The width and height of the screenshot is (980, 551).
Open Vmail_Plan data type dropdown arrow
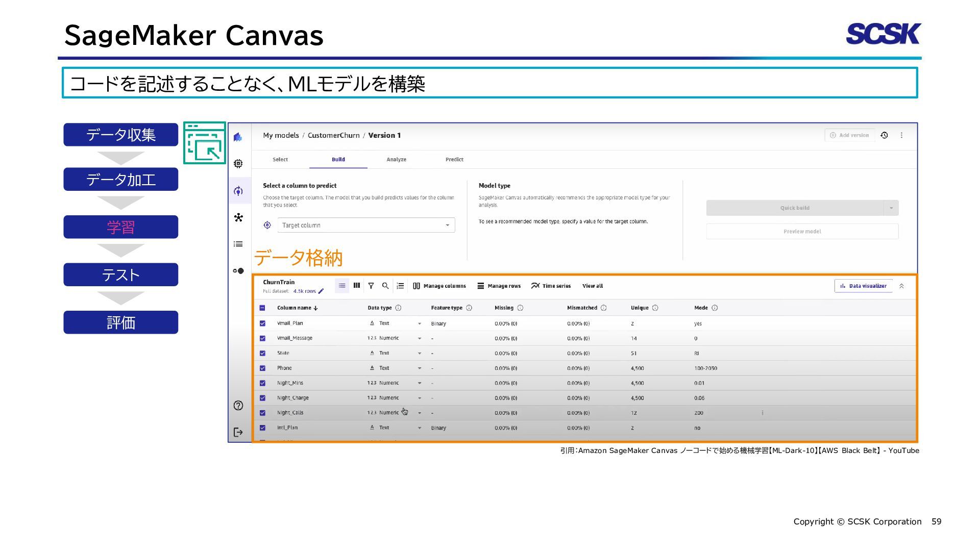[420, 323]
